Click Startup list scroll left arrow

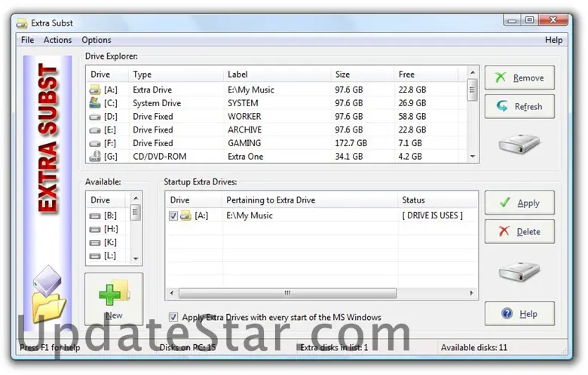coord(172,293)
